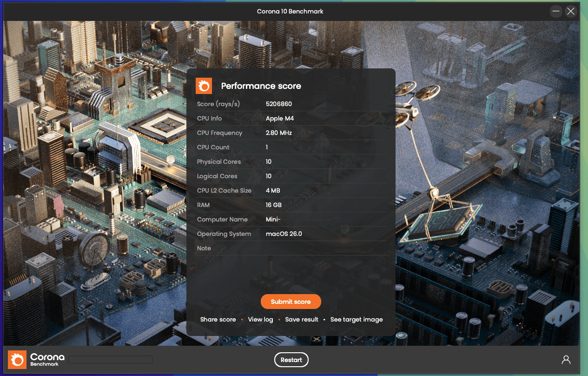The image size is (588, 376).
Task: Click the empty Note field
Action: click(325, 248)
